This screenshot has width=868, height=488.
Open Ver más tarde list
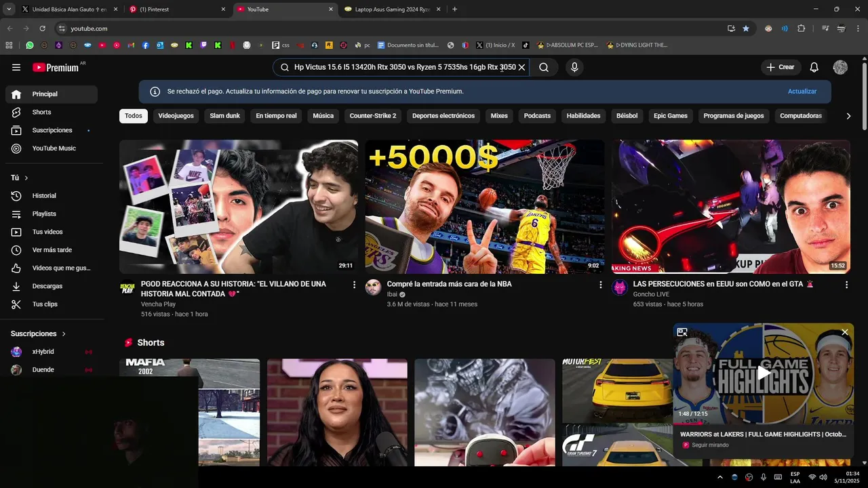pyautogui.click(x=52, y=250)
